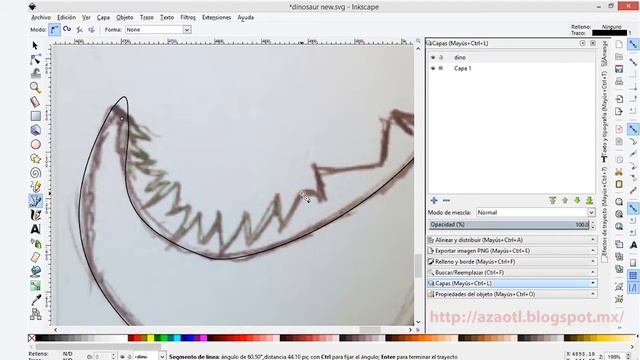The width and height of the screenshot is (640, 360).
Task: Expand Exportar imagen PNG panel
Action: pos(512,251)
